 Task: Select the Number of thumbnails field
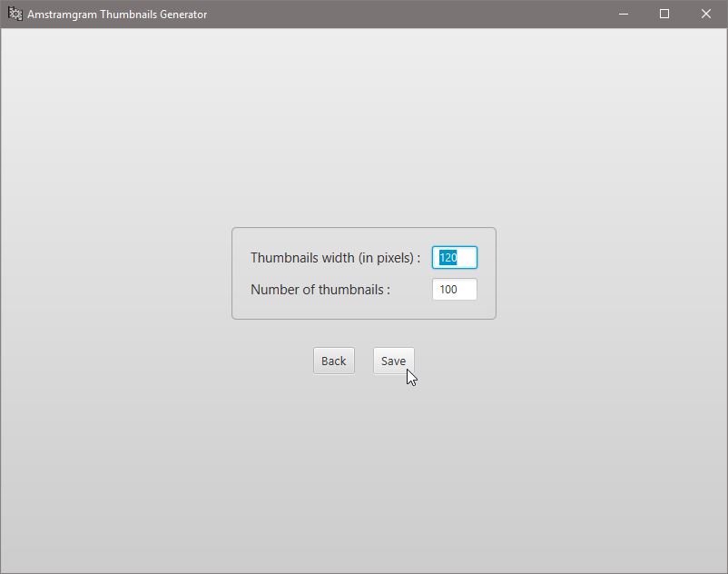click(455, 290)
